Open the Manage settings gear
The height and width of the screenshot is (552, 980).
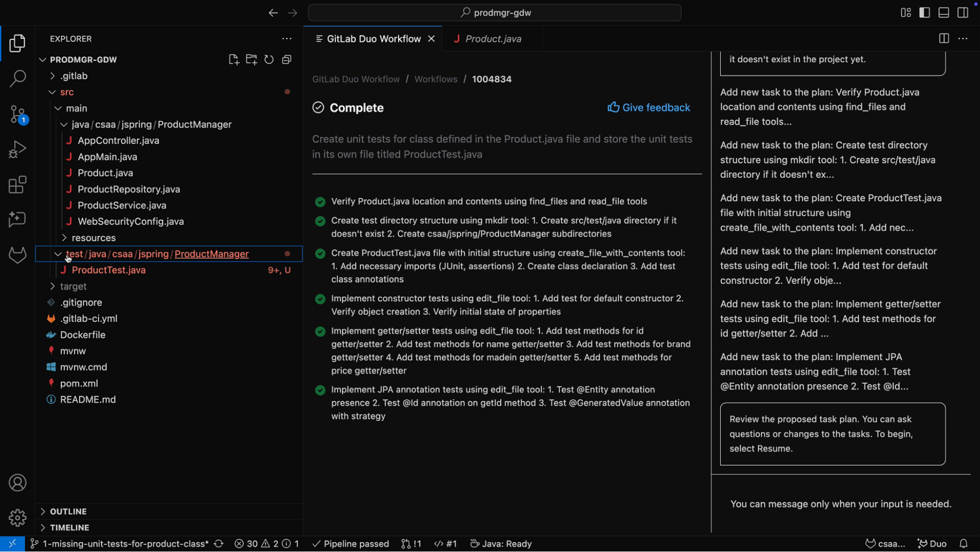18,518
